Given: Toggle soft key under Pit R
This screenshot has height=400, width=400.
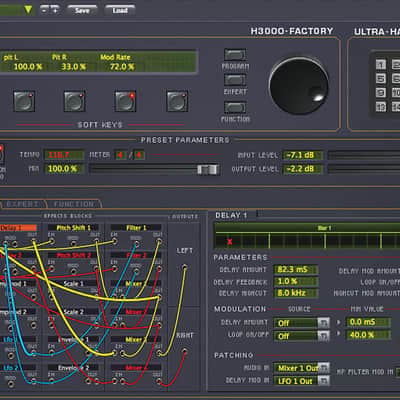Looking at the screenshot, I should [74, 101].
